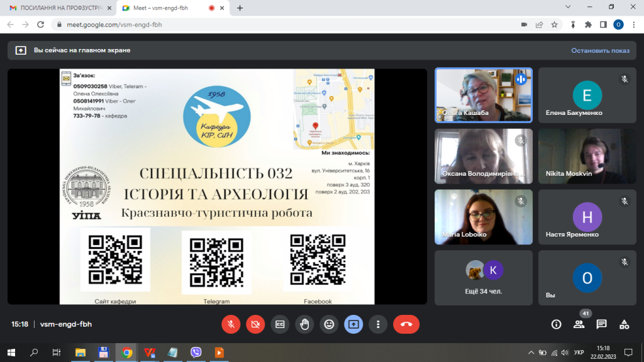Open the notepad-style app on taskbar
644x362 pixels.
click(172, 353)
